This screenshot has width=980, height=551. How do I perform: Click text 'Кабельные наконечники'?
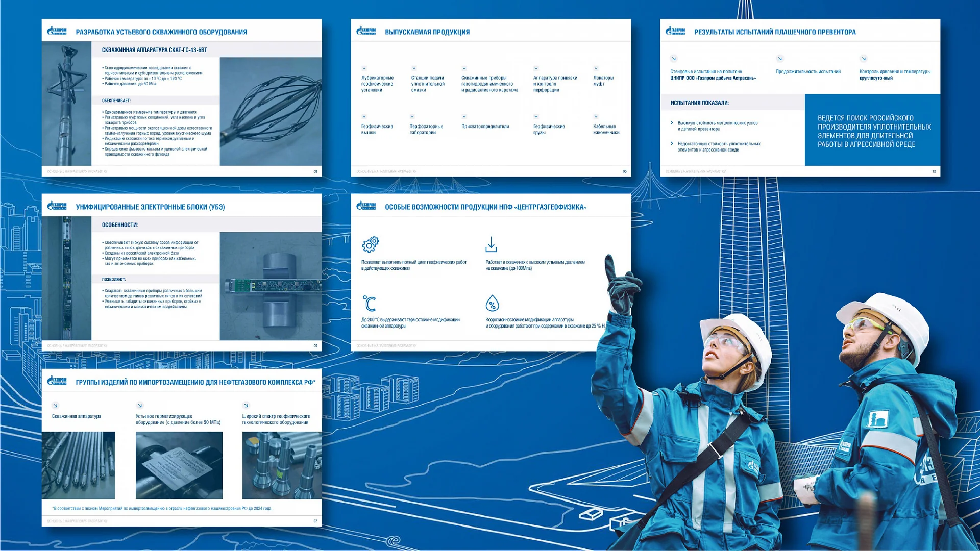click(x=606, y=129)
